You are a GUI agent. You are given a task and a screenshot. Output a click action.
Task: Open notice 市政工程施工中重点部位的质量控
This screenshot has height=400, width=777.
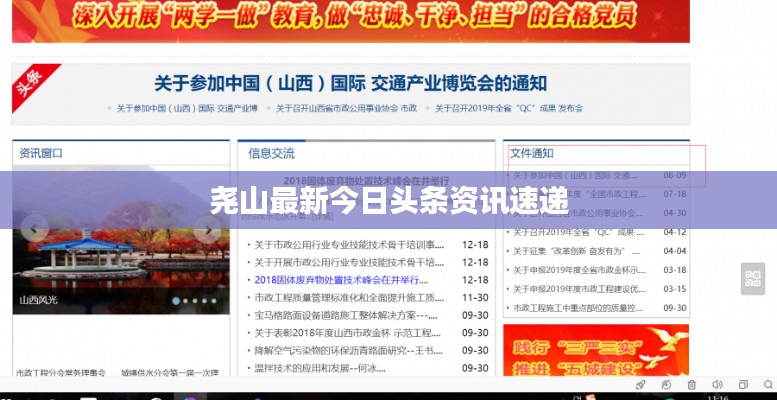pyautogui.click(x=578, y=308)
